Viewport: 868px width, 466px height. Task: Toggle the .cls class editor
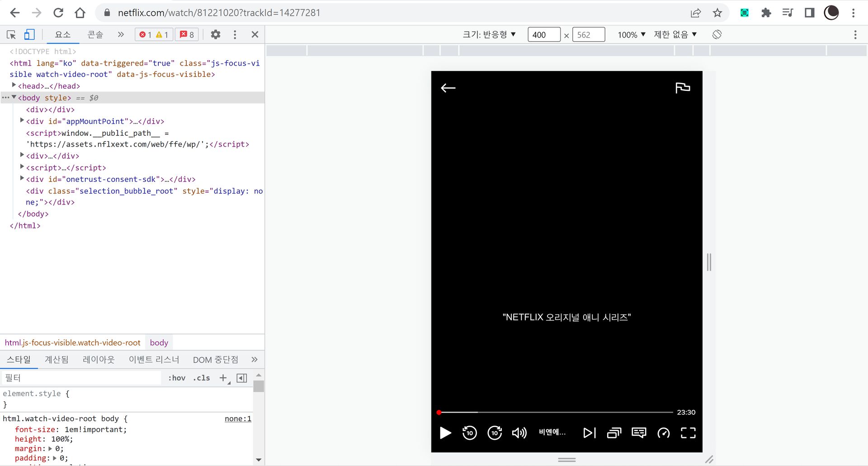tap(202, 378)
